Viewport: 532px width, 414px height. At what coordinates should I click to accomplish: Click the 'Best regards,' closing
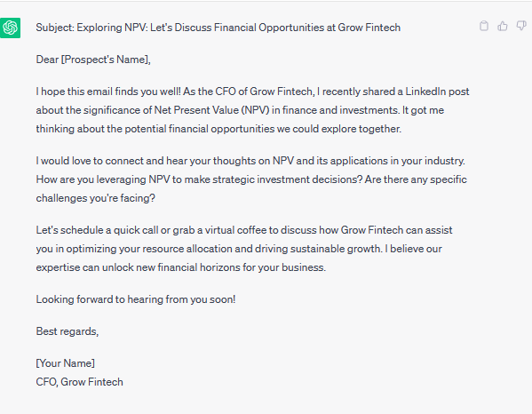(67, 331)
